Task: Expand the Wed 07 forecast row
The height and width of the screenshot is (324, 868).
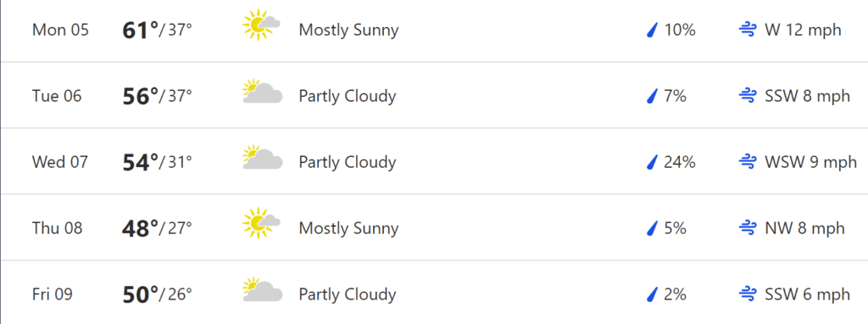Action: (435, 161)
